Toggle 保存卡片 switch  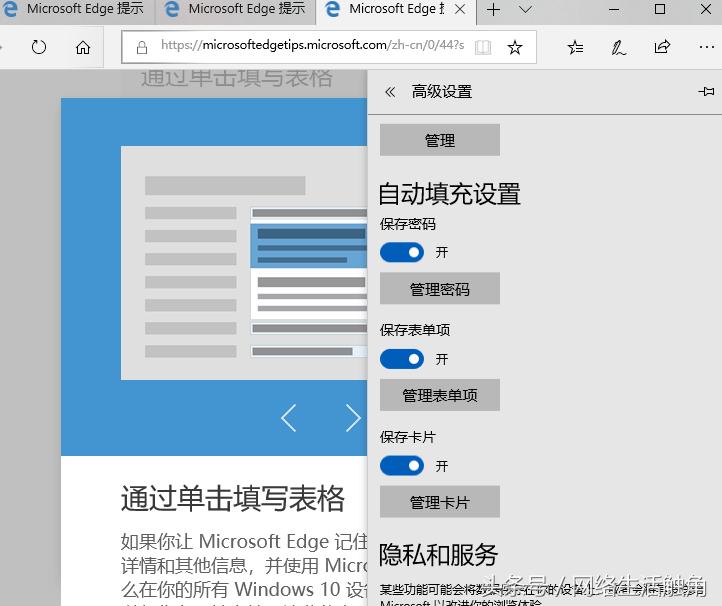tap(402, 466)
